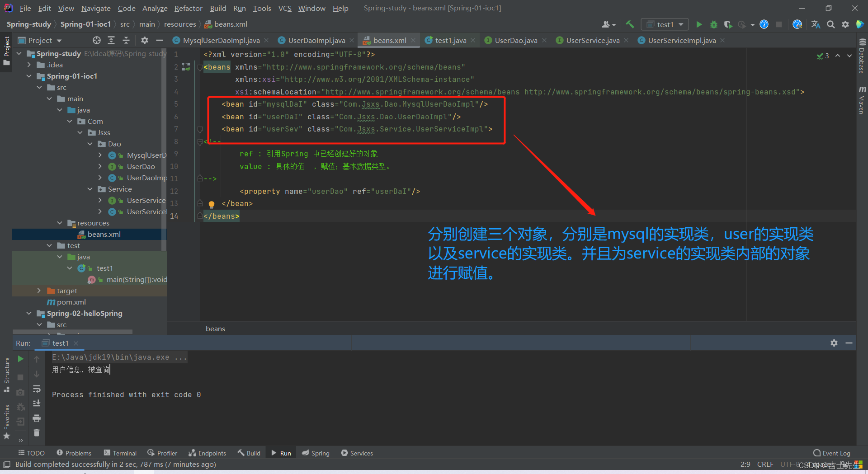This screenshot has height=474, width=868.
Task: Click the green hammer Build Project icon
Action: pyautogui.click(x=630, y=24)
